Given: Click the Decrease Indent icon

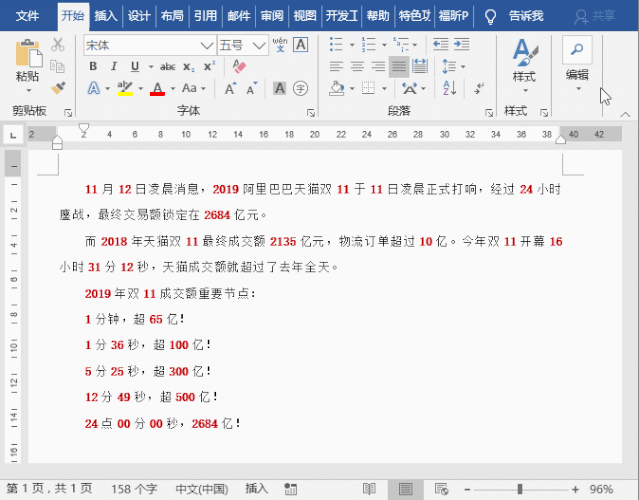Looking at the screenshot, I should tap(441, 44).
